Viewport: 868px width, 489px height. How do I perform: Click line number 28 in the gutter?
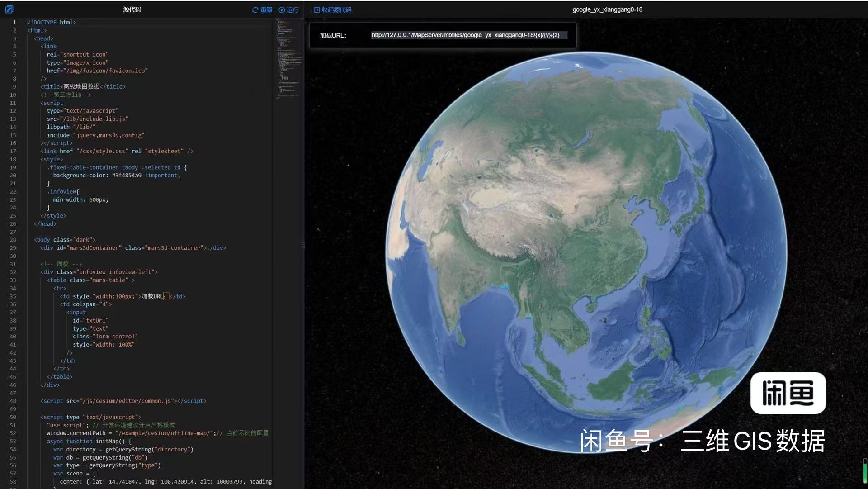pyautogui.click(x=13, y=240)
